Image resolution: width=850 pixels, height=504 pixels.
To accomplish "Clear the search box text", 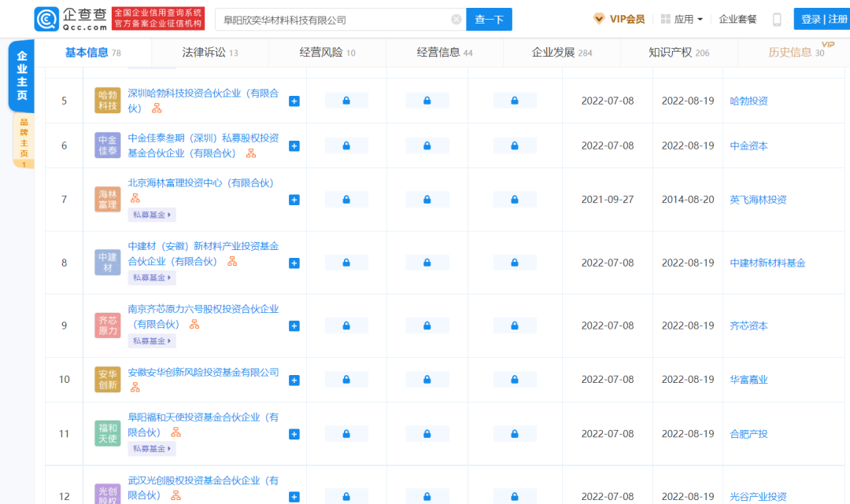I will click(x=456, y=20).
